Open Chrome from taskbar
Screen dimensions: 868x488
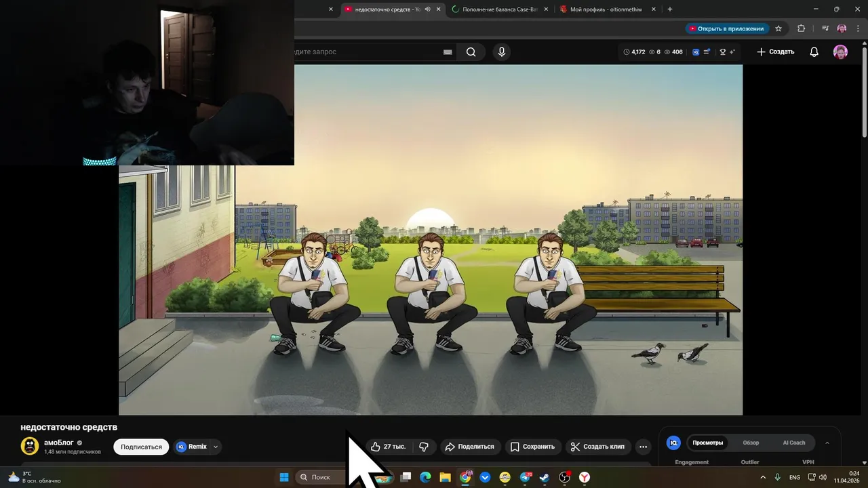click(465, 477)
